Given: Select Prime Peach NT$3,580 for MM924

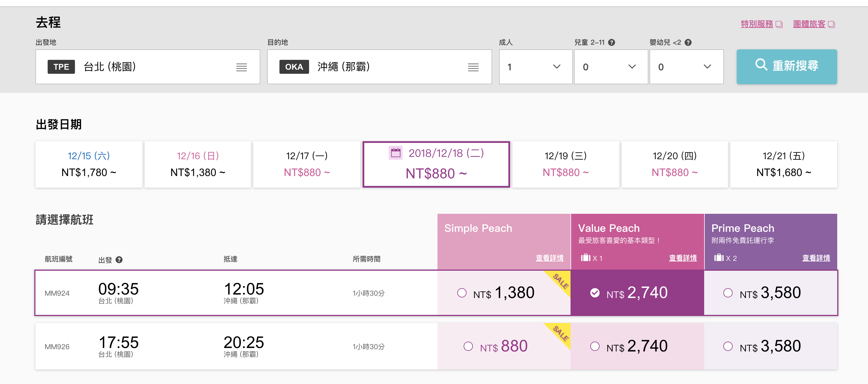Looking at the screenshot, I should pyautogui.click(x=770, y=293).
